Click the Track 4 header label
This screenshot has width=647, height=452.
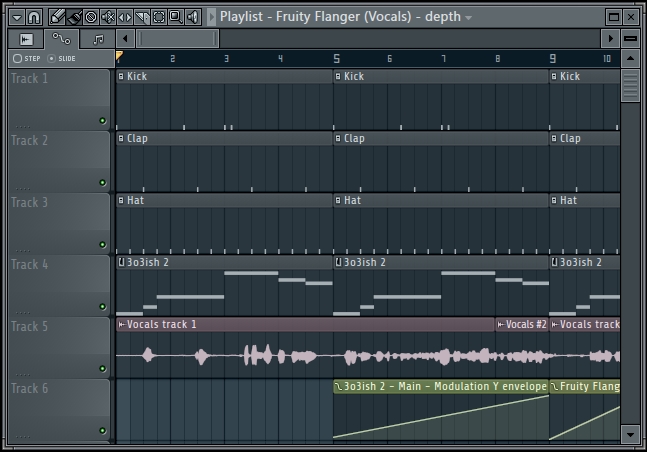pyautogui.click(x=29, y=264)
